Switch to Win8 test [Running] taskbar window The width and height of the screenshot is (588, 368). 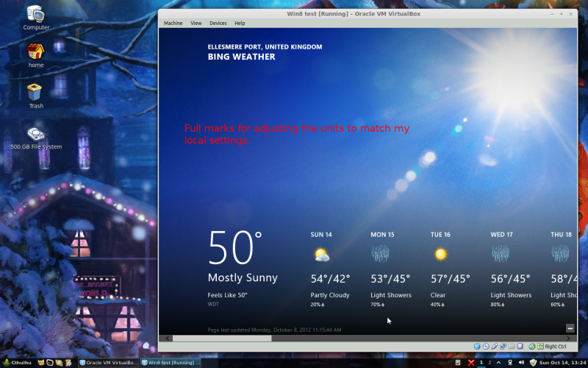click(x=171, y=363)
